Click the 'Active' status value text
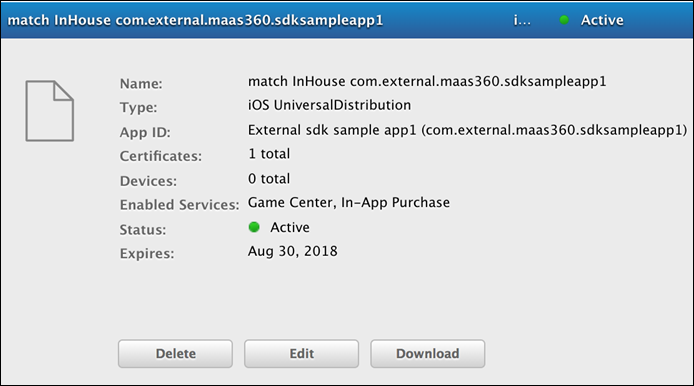Screen dimensions: 694x386 [x=290, y=228]
